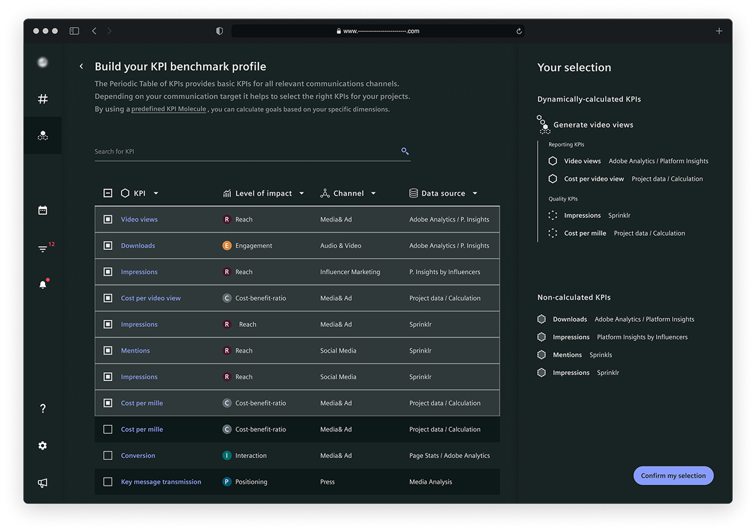Reload the page in browser bar
The image size is (756, 532).
tap(519, 31)
